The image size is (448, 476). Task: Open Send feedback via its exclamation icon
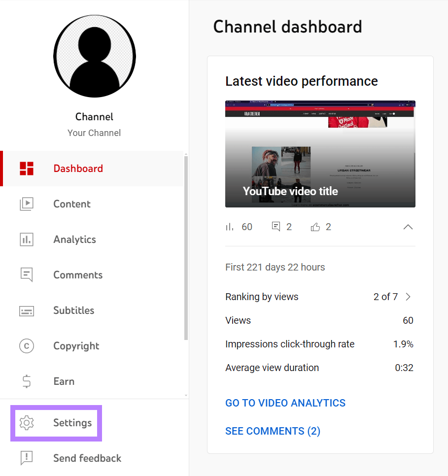pyautogui.click(x=26, y=458)
